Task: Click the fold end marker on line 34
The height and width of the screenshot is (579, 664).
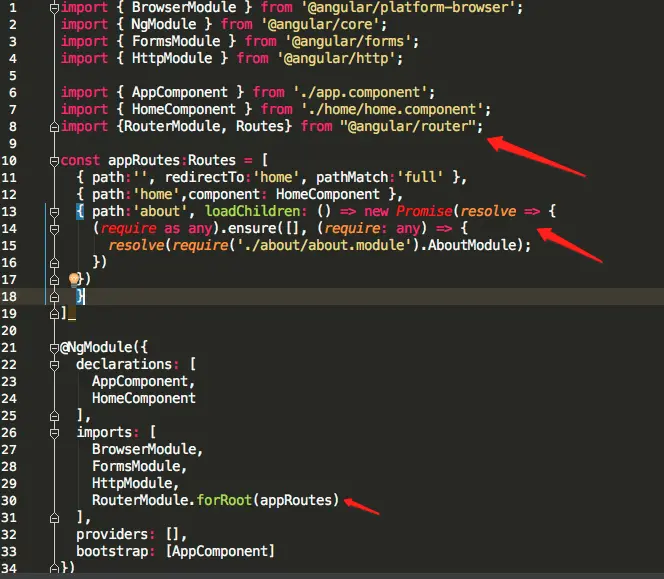Action: pyautogui.click(x=54, y=568)
